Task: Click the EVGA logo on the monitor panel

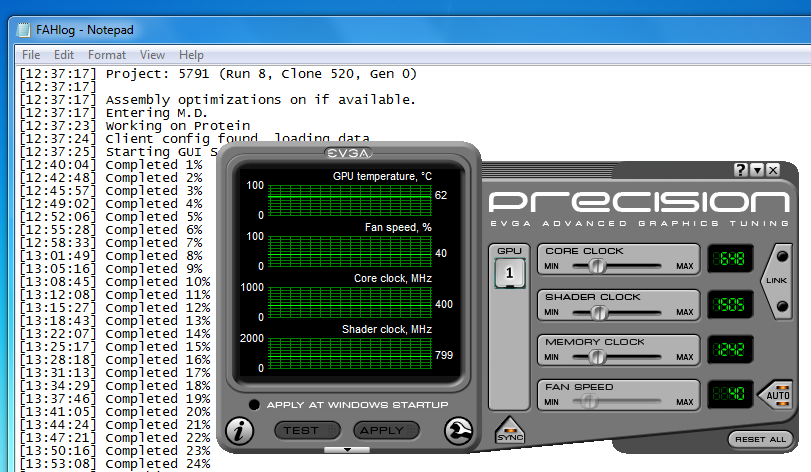Action: [x=348, y=153]
